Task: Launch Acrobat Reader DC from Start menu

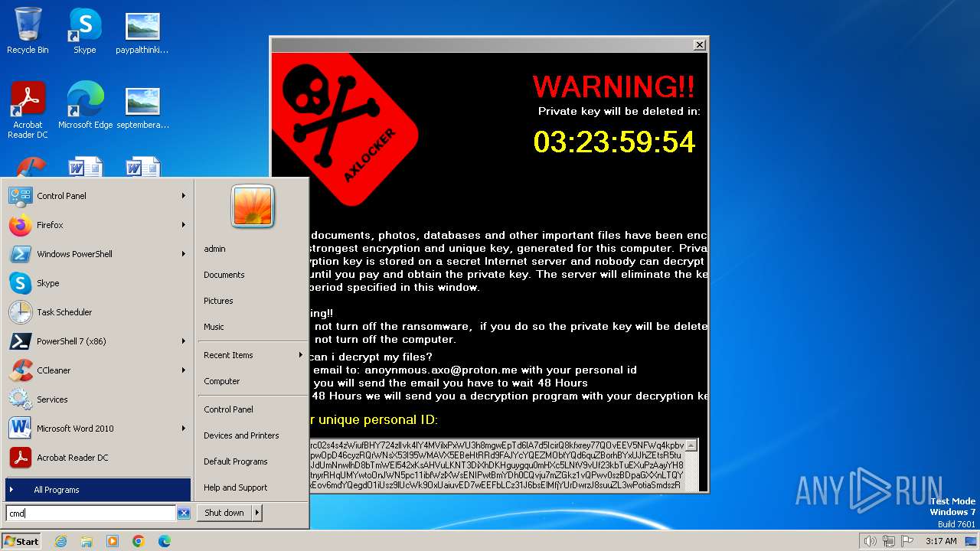Action: (97, 458)
